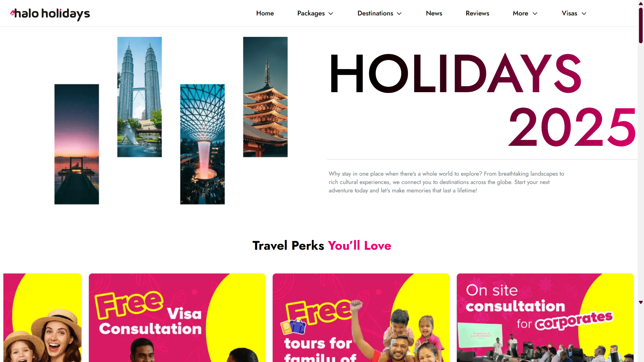Open the News page link
The image size is (644, 362).
click(434, 13)
